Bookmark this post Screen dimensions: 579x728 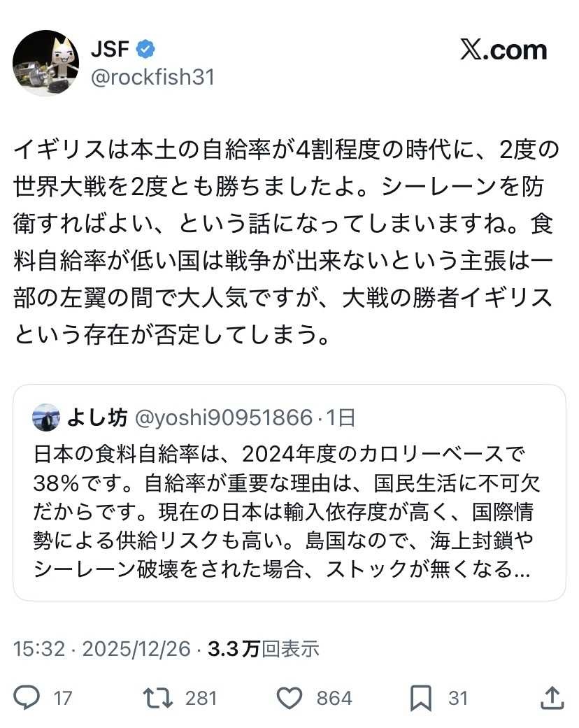[x=420, y=697]
